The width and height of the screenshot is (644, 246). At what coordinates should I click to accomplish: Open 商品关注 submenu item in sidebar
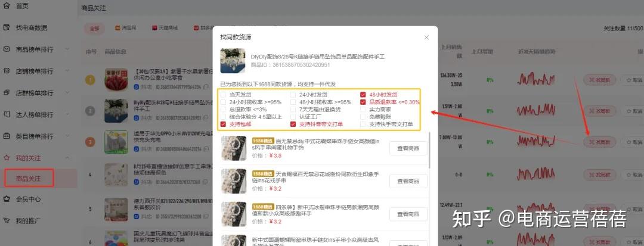click(29, 179)
